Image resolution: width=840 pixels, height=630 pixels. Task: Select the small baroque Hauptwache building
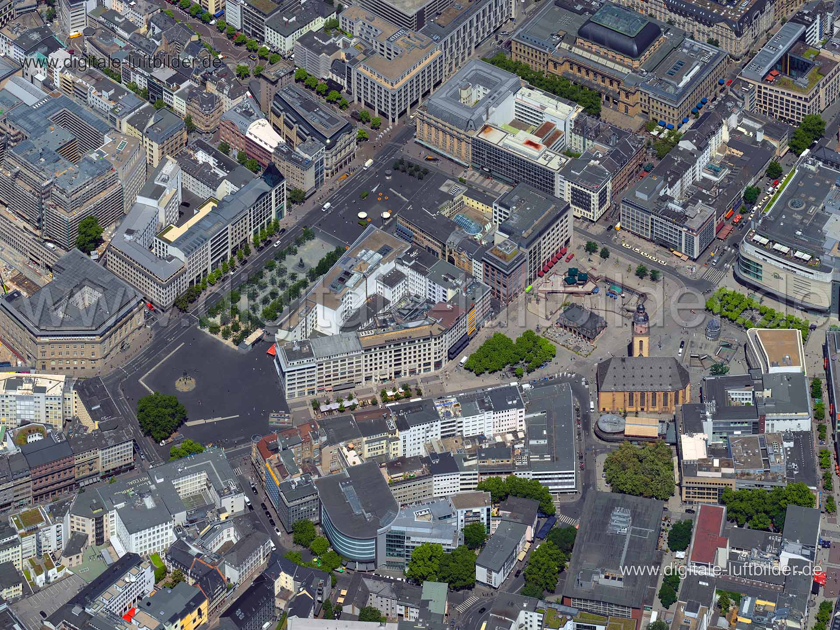[580, 320]
